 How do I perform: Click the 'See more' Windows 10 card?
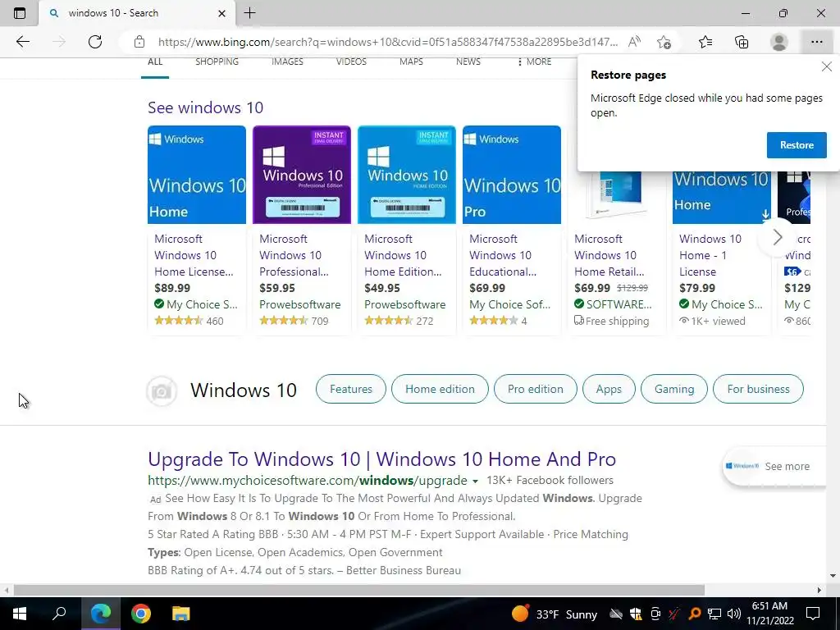[x=774, y=466]
